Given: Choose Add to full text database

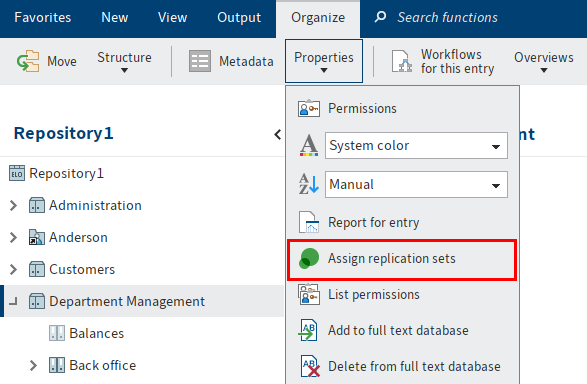Looking at the screenshot, I should tap(398, 330).
